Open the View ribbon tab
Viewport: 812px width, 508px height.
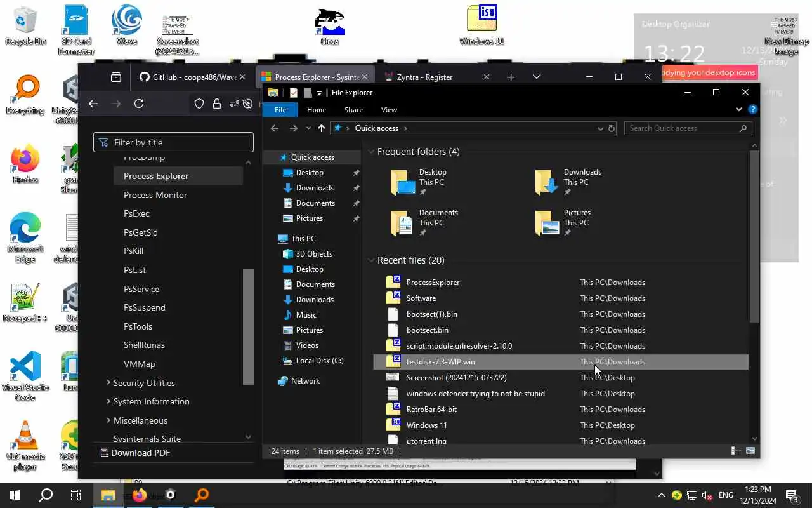point(389,110)
